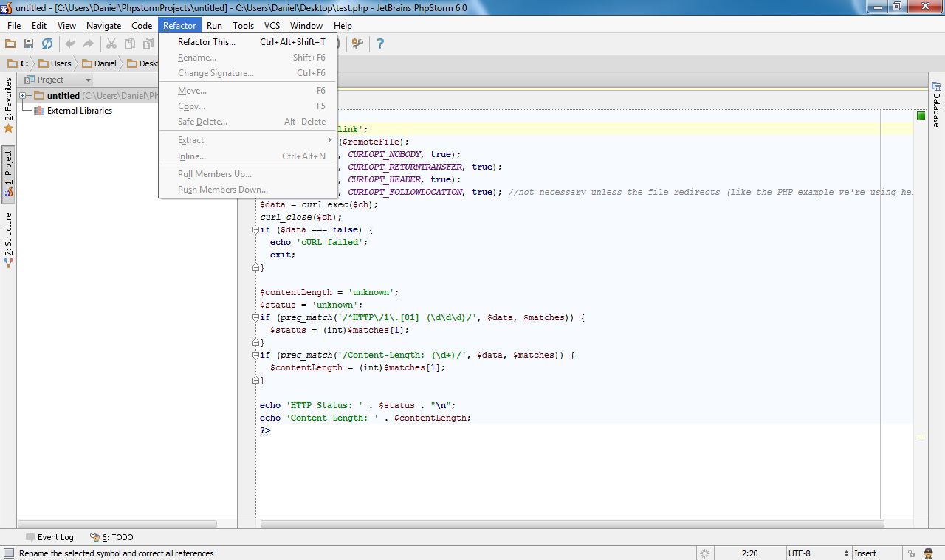
Task: Click the fold end marker below 'exit;'
Action: point(255,267)
